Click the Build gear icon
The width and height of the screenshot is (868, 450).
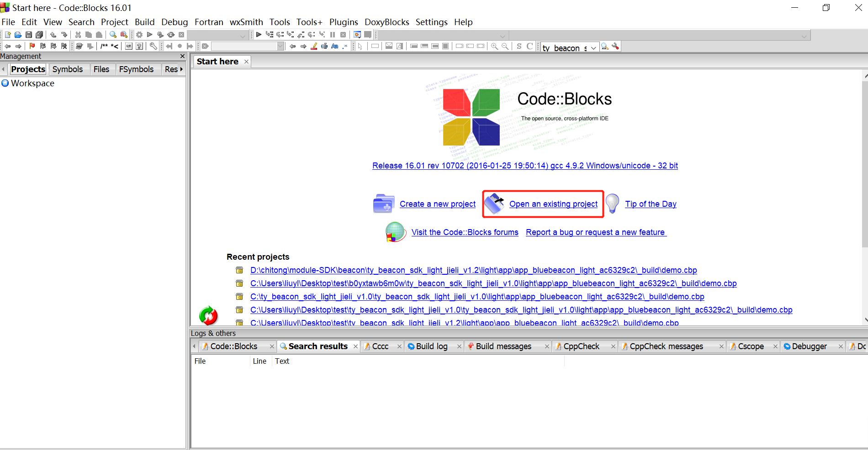139,35
